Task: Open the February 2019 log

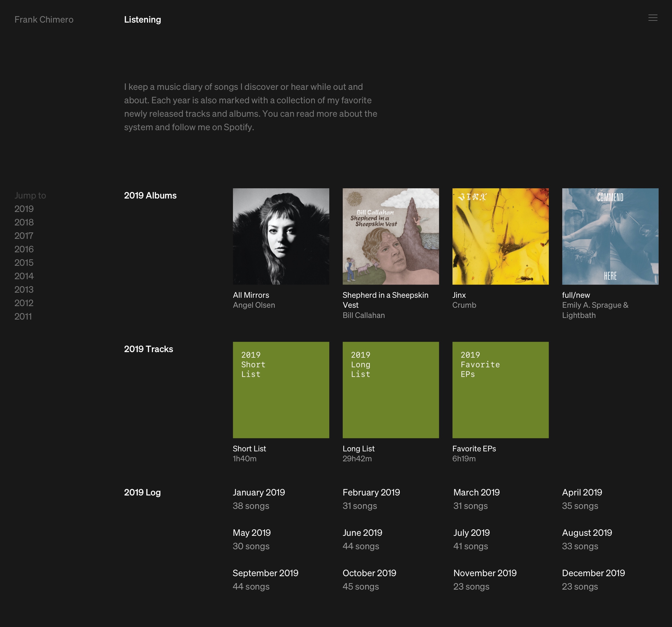Action: 371,493
